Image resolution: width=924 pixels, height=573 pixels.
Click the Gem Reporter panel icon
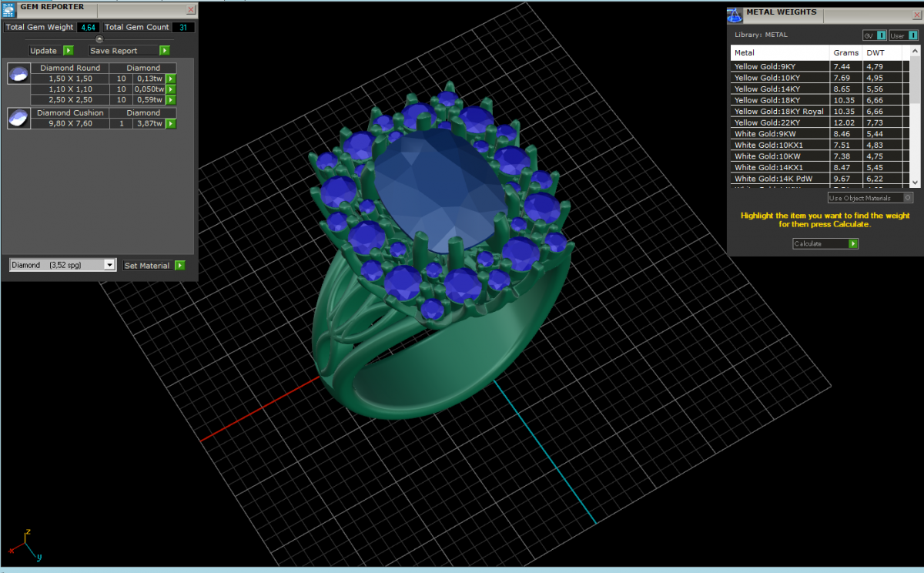[8, 8]
